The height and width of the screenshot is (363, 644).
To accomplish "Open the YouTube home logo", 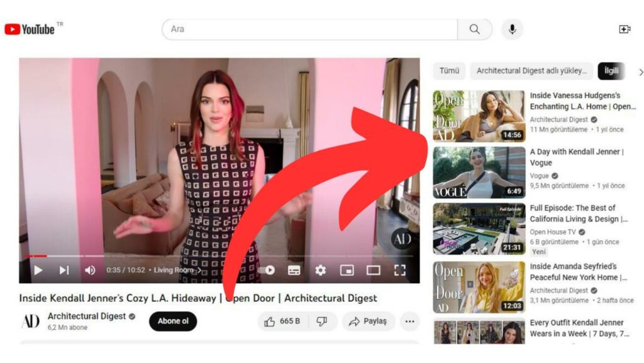I will pos(30,29).
